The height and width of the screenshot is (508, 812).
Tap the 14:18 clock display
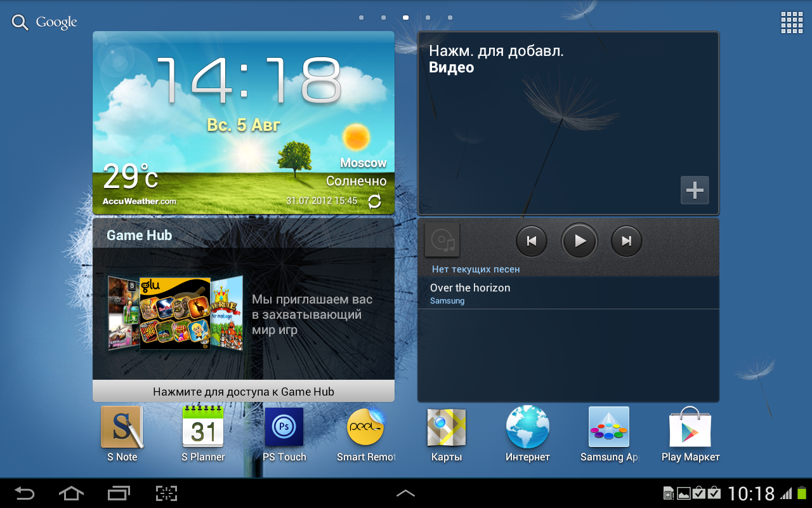249,81
